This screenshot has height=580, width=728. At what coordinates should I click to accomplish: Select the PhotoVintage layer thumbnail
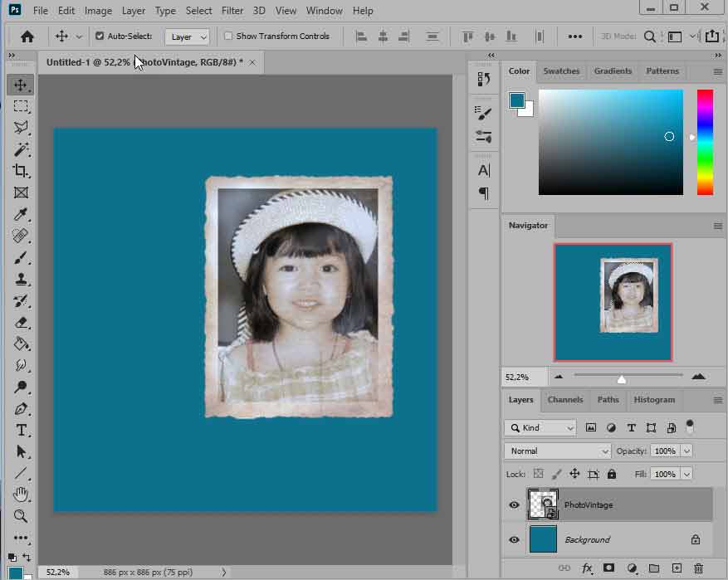pos(543,504)
